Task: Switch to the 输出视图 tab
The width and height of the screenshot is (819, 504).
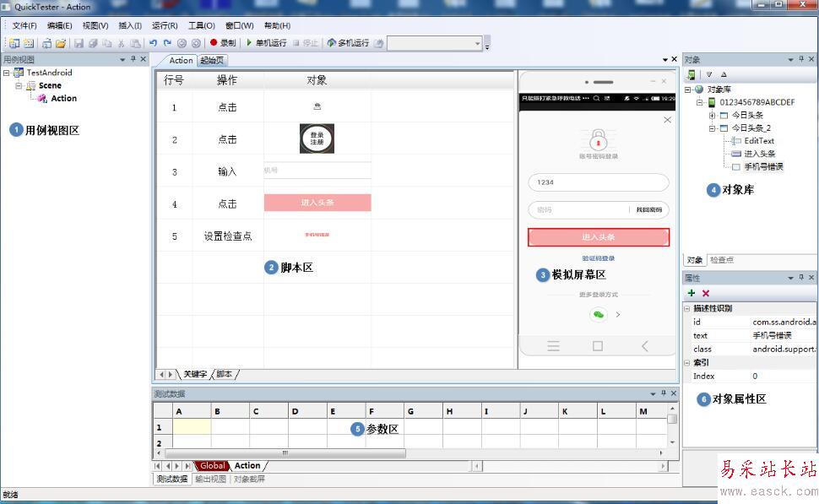Action: pos(211,479)
